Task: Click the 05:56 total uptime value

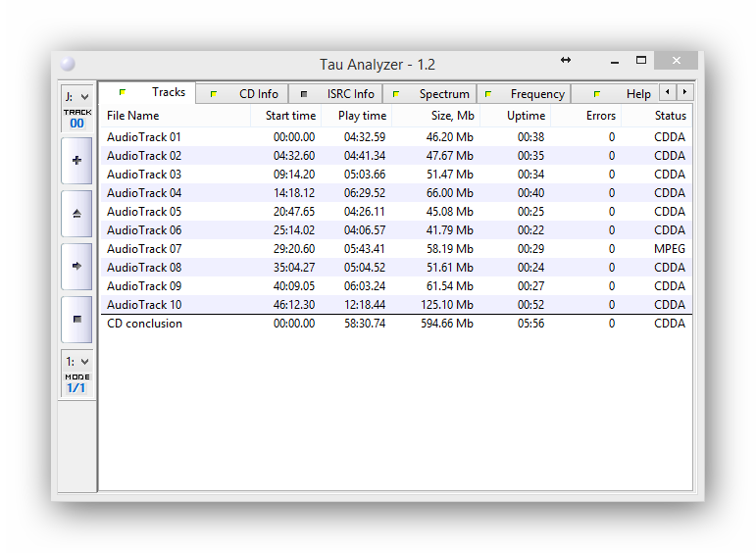Action: pyautogui.click(x=530, y=324)
